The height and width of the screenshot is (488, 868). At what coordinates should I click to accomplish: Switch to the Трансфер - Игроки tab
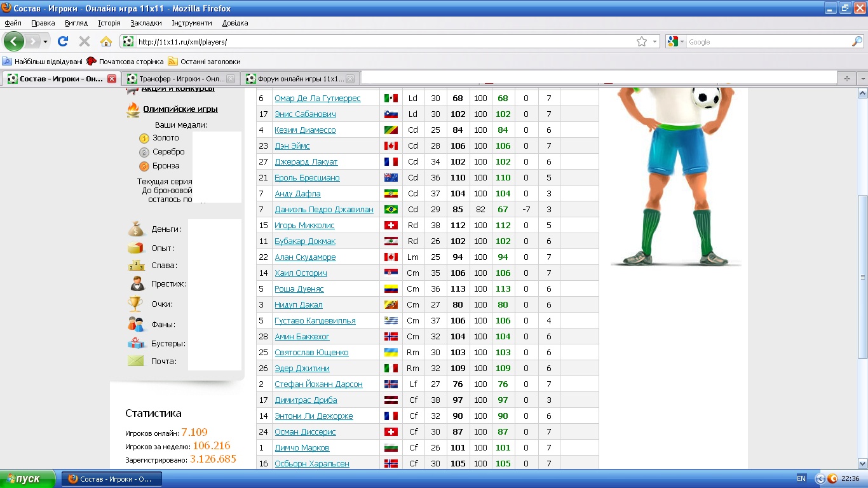(176, 79)
